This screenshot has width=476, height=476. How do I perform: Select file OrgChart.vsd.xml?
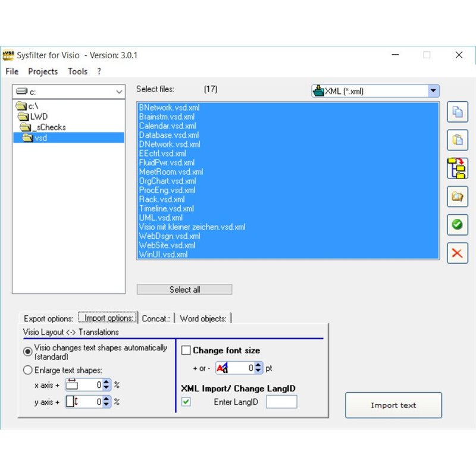click(x=288, y=181)
